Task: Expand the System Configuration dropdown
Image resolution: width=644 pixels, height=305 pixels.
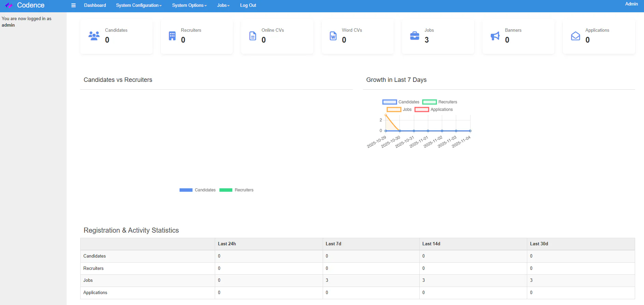Action: coord(139,5)
